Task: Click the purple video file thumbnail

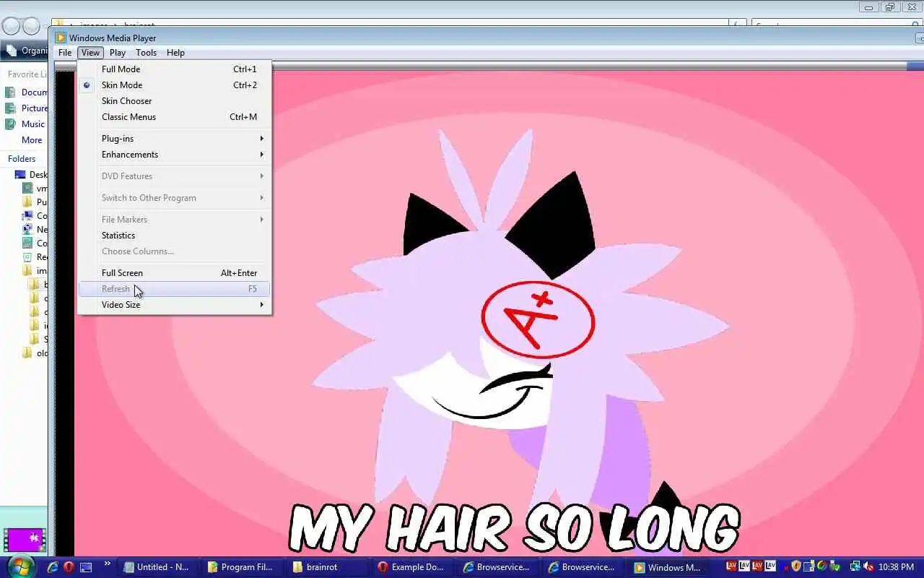Action: coord(25,540)
